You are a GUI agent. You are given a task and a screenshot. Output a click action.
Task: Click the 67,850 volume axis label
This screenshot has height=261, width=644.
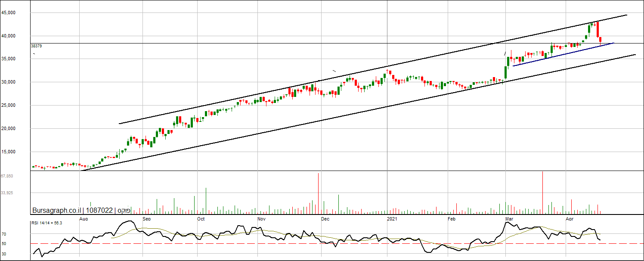pyautogui.click(x=7, y=176)
